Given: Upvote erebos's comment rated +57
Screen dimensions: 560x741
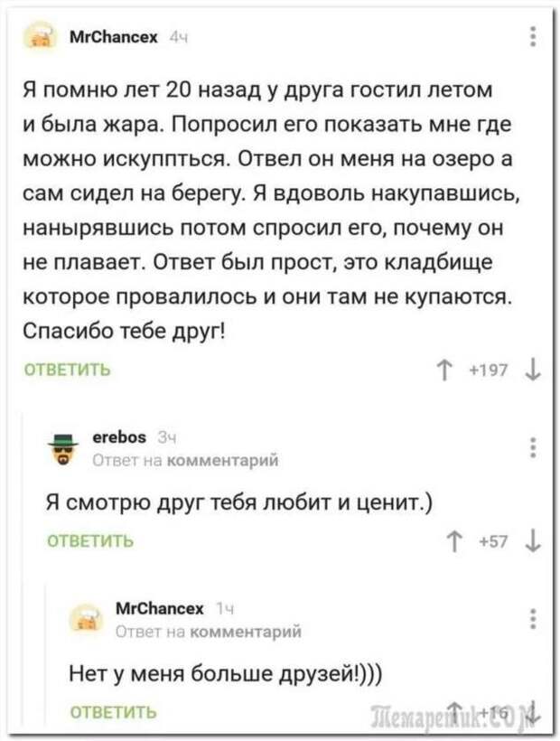Looking at the screenshot, I should 454,541.
